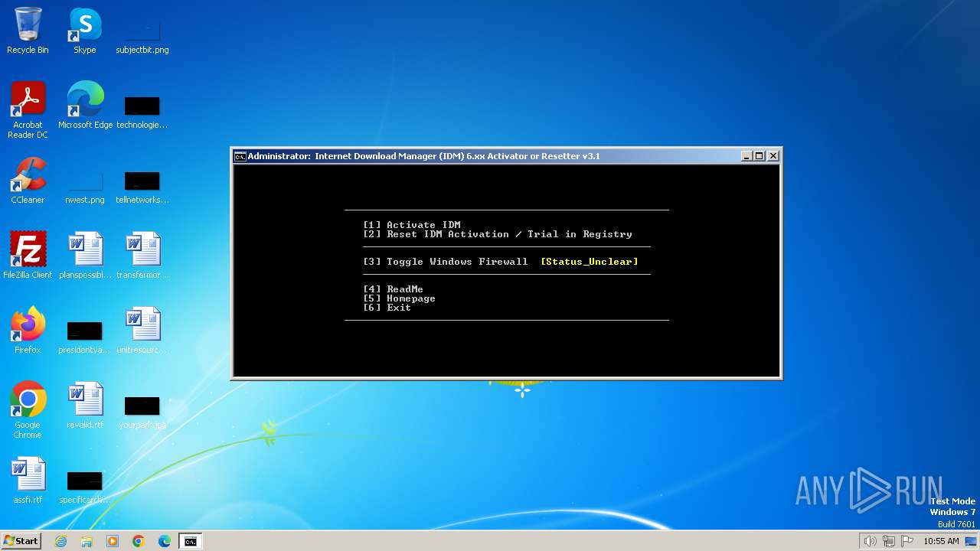Click the '[5] Homepage' line

click(x=400, y=298)
